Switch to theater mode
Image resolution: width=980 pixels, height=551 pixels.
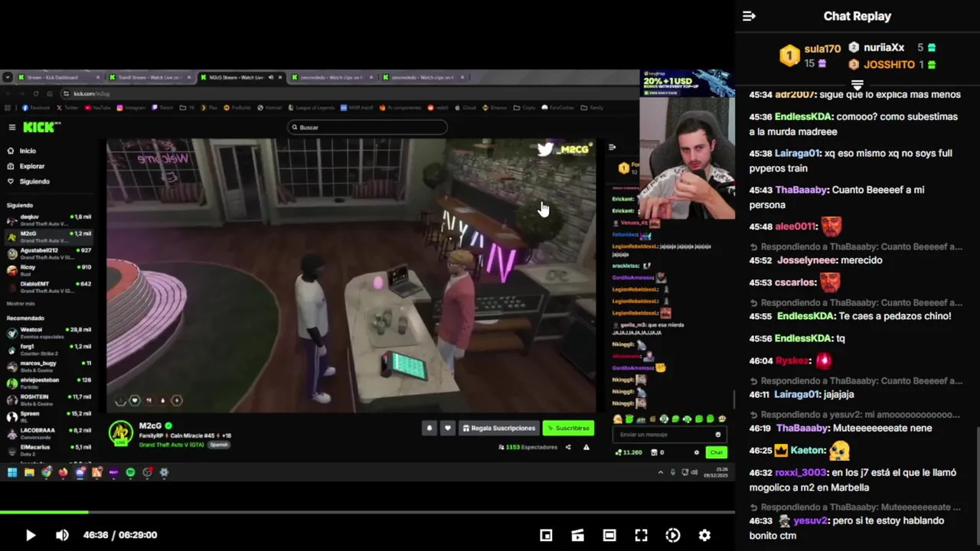pyautogui.click(x=609, y=535)
